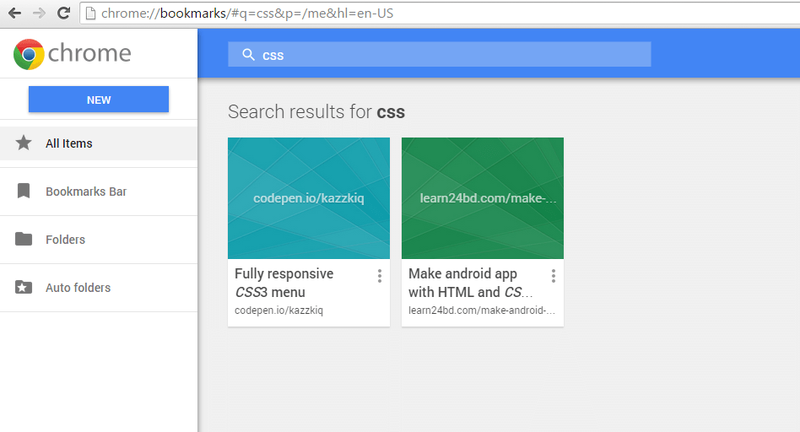Click the starred folder icon for Auto folders

point(23,287)
